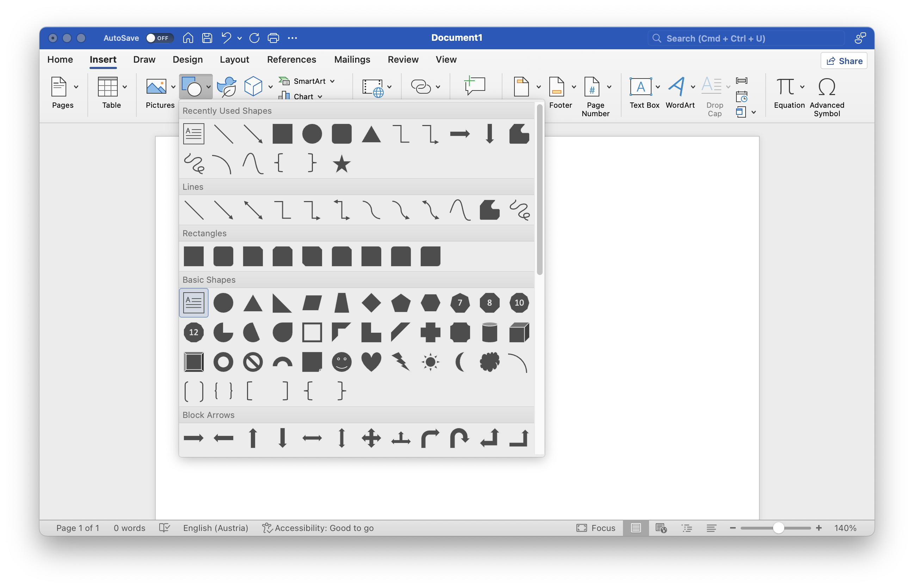This screenshot has height=588, width=914.
Task: Select the moon shape
Action: click(x=460, y=362)
